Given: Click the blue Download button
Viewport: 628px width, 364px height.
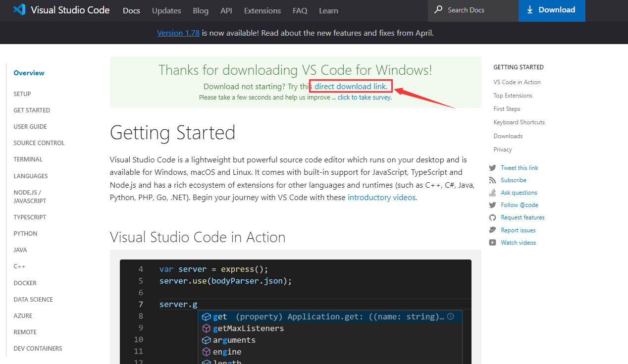Looking at the screenshot, I should [x=552, y=10].
